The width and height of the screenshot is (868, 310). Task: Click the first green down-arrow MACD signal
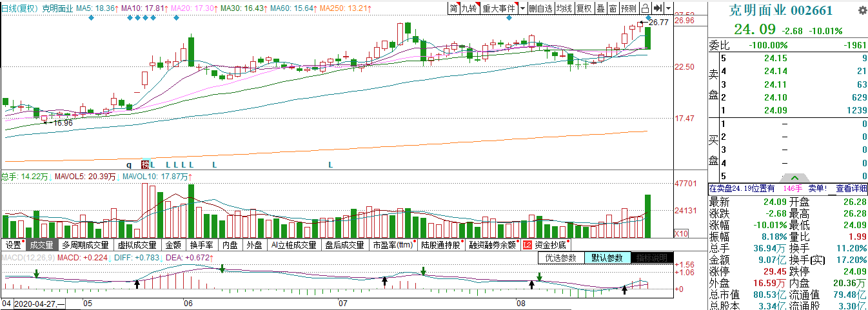point(36,275)
